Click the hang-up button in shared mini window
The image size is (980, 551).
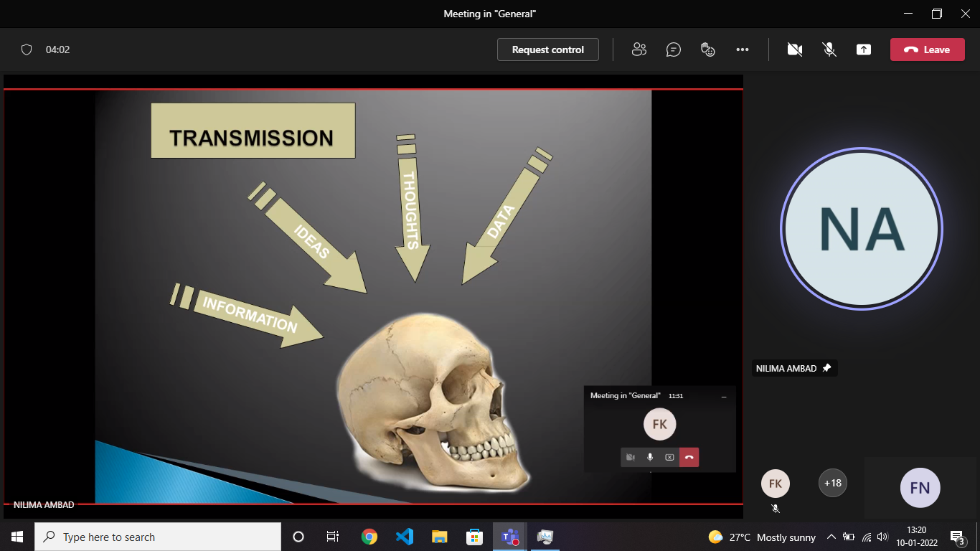(x=689, y=457)
